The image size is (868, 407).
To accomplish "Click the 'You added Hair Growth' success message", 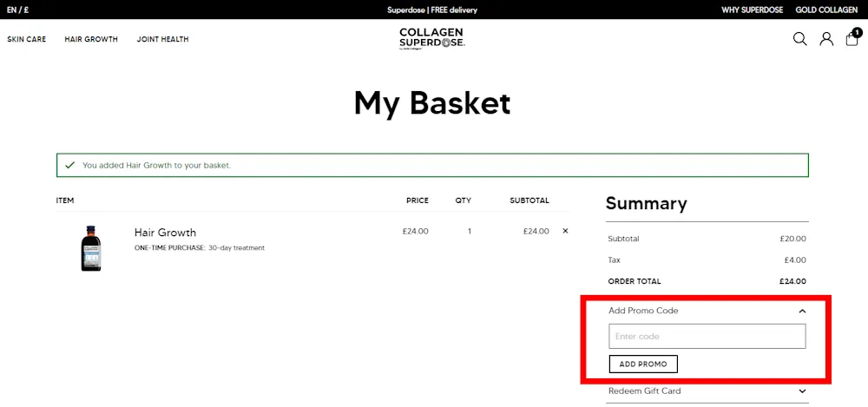I will tap(156, 165).
